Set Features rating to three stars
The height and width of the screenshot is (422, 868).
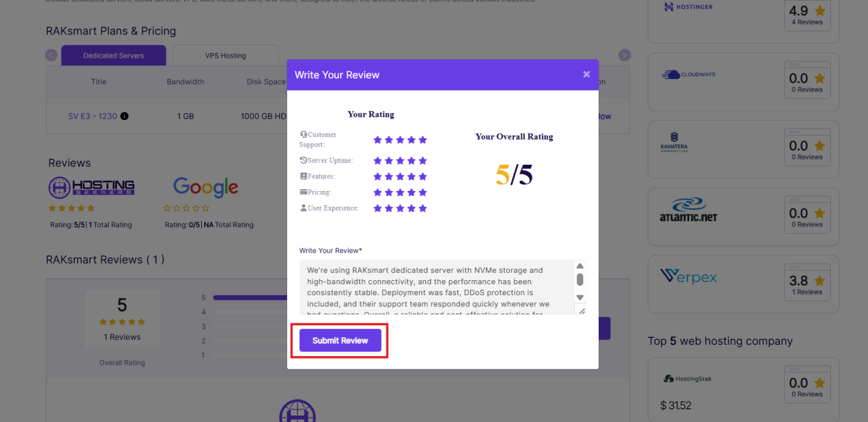click(400, 176)
